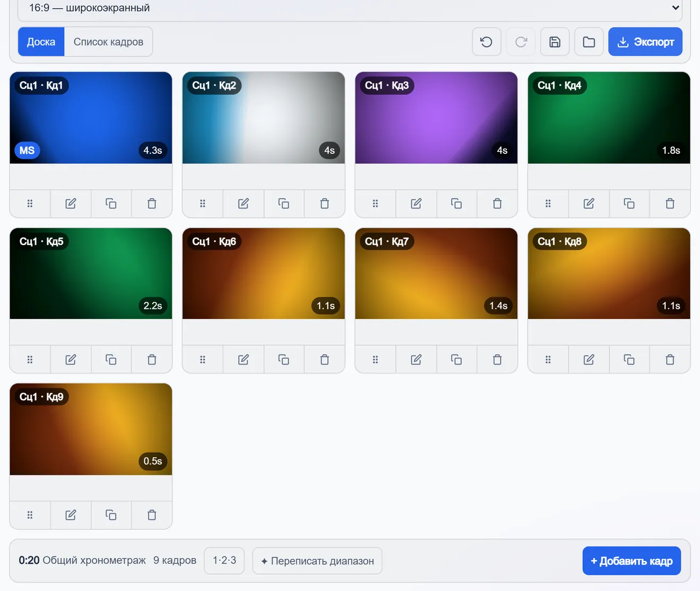Switch to the Доска tab

click(41, 42)
